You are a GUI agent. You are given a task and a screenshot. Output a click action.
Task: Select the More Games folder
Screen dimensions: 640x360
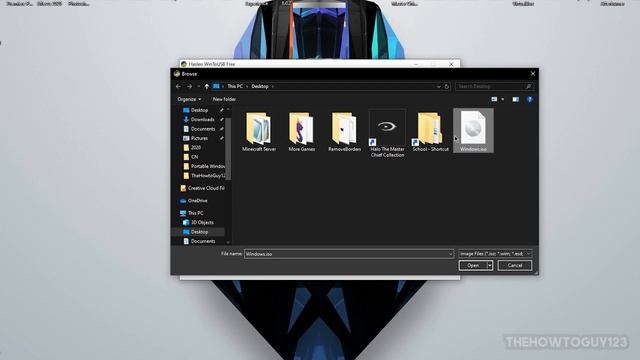302,132
